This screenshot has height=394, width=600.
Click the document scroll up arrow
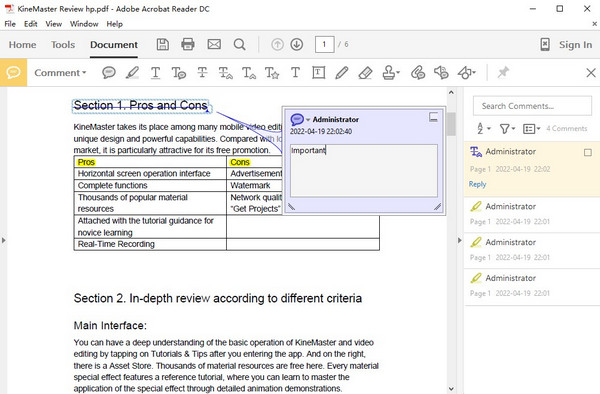451,93
